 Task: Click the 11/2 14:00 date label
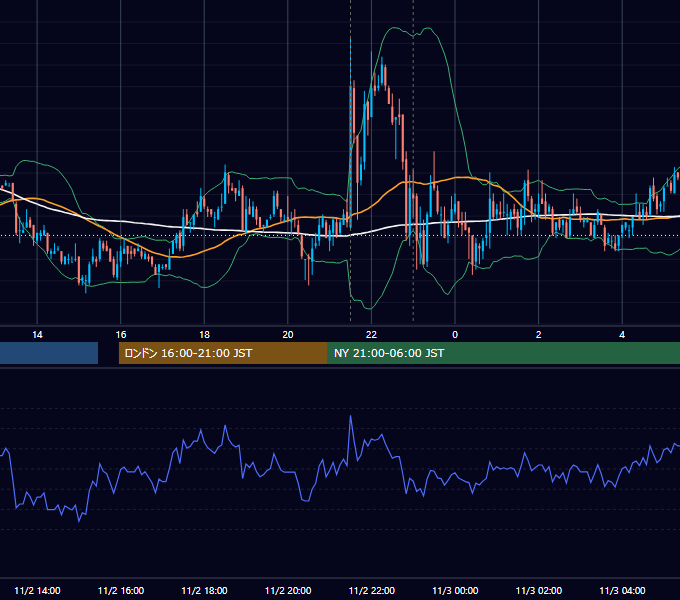[37, 590]
